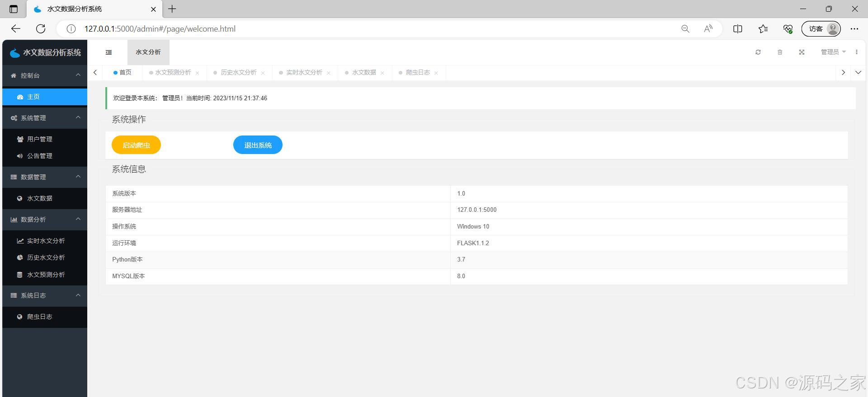Open the tab options down chevron
This screenshot has height=397, width=868.
tap(858, 72)
